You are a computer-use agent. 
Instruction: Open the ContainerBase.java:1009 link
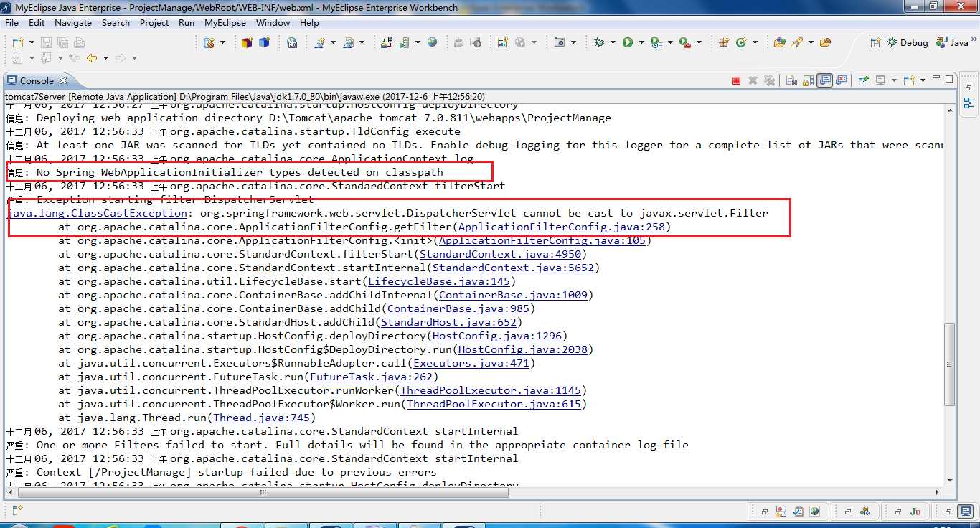(x=513, y=295)
